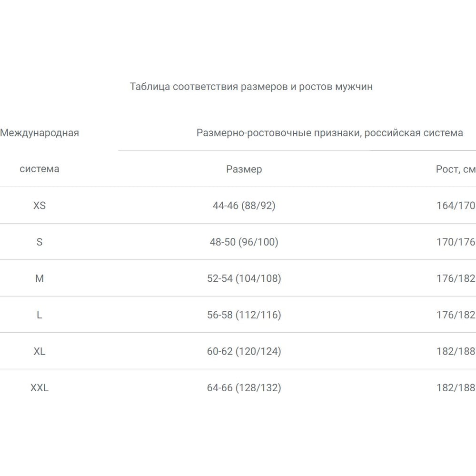Viewport: 476px width, 476px height.
Task: Click the Международная header cell
Action: coord(40,133)
